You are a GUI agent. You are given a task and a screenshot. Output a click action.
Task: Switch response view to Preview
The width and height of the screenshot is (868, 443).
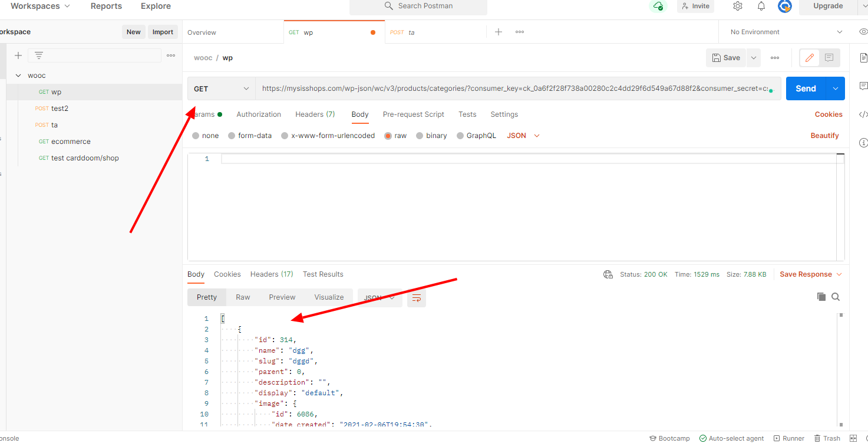pyautogui.click(x=282, y=297)
